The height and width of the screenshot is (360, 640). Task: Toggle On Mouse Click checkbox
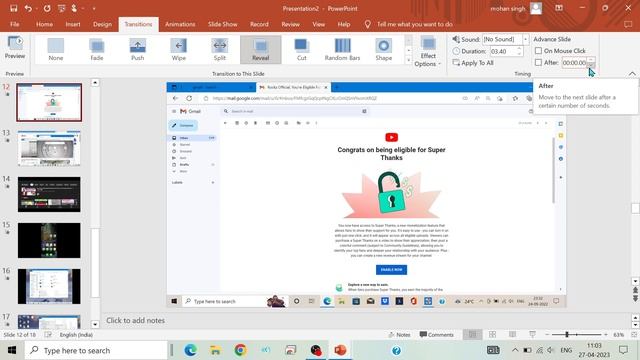tap(538, 51)
